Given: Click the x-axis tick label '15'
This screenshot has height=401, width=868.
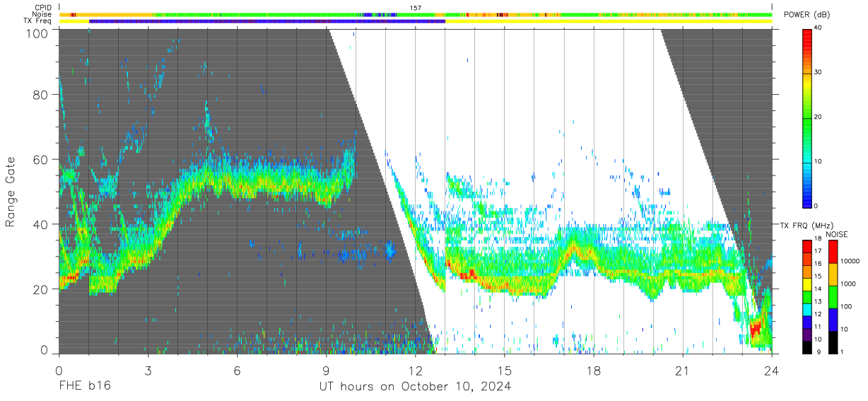Looking at the screenshot, I should point(505,371).
